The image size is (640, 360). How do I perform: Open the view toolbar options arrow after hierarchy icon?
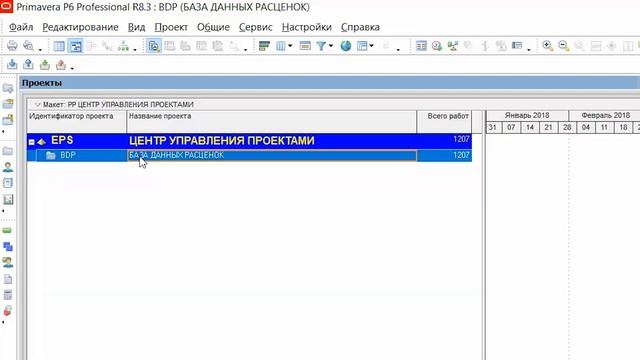135,49
